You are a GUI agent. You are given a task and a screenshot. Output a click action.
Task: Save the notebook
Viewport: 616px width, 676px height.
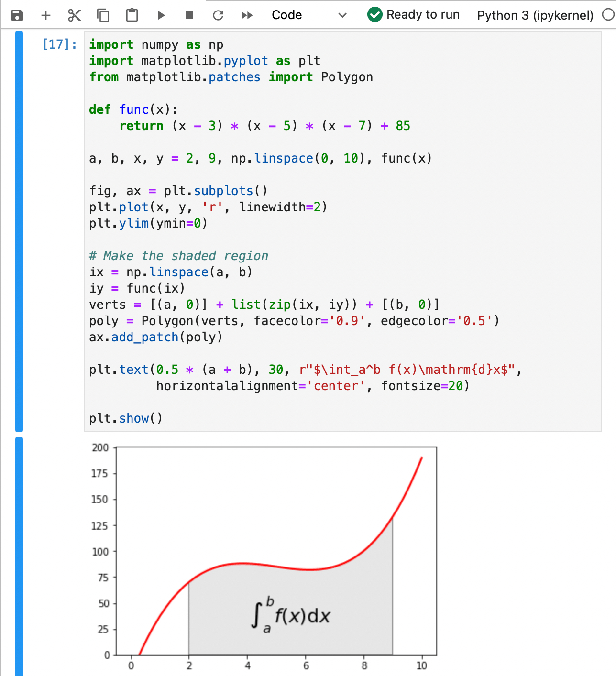tap(17, 15)
